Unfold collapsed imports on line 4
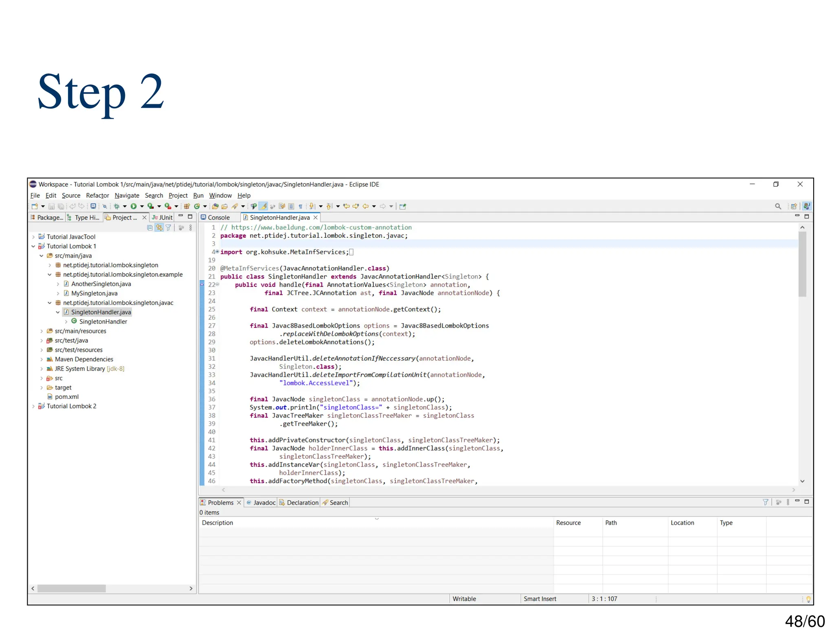The width and height of the screenshot is (834, 644). click(x=217, y=252)
